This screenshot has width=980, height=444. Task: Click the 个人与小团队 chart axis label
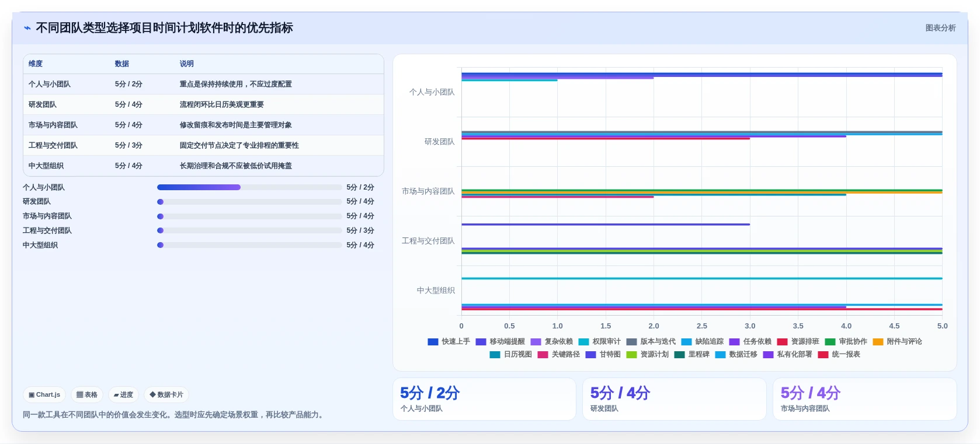point(432,92)
